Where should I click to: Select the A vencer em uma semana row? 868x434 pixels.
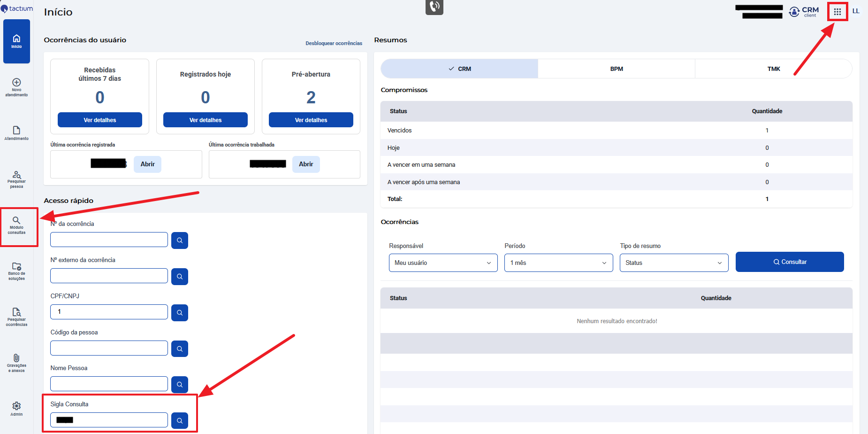click(617, 164)
